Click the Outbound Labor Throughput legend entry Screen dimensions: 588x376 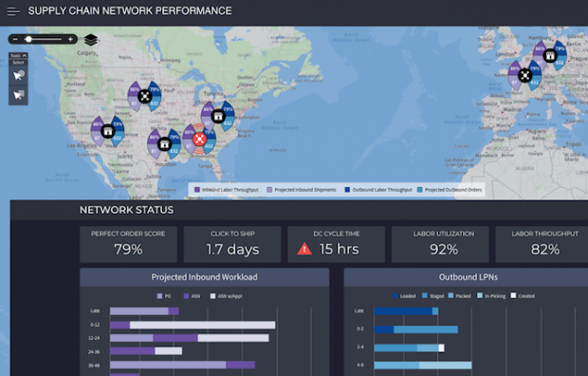pyautogui.click(x=378, y=190)
